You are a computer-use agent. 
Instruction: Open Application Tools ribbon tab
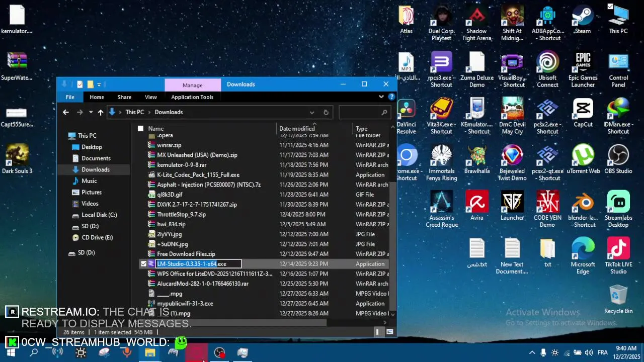(192, 97)
